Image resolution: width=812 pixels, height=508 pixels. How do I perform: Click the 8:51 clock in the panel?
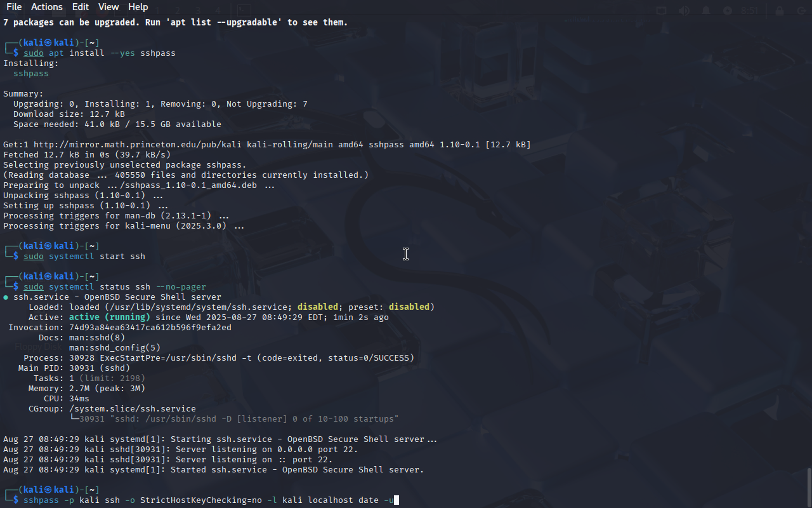(x=750, y=10)
